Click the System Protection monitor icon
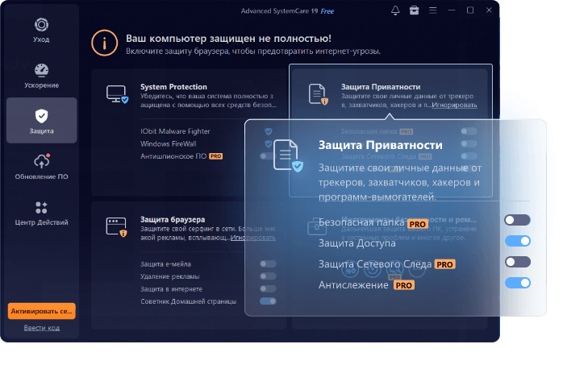Image resolution: width=588 pixels, height=369 pixels. click(117, 94)
